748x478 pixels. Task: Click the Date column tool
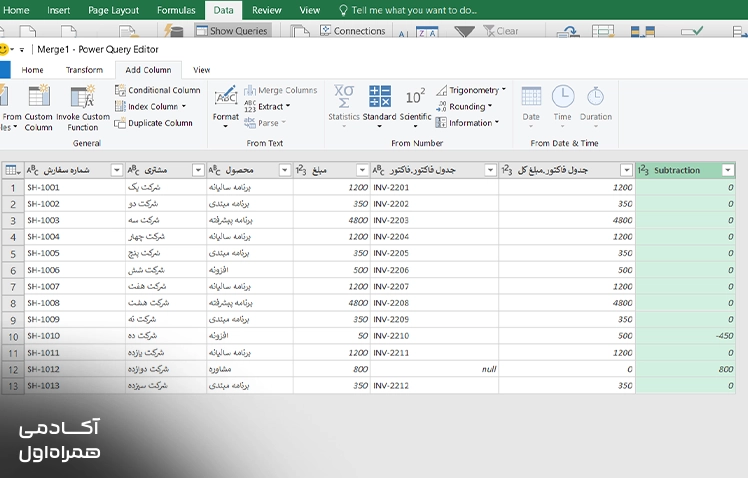(531, 106)
